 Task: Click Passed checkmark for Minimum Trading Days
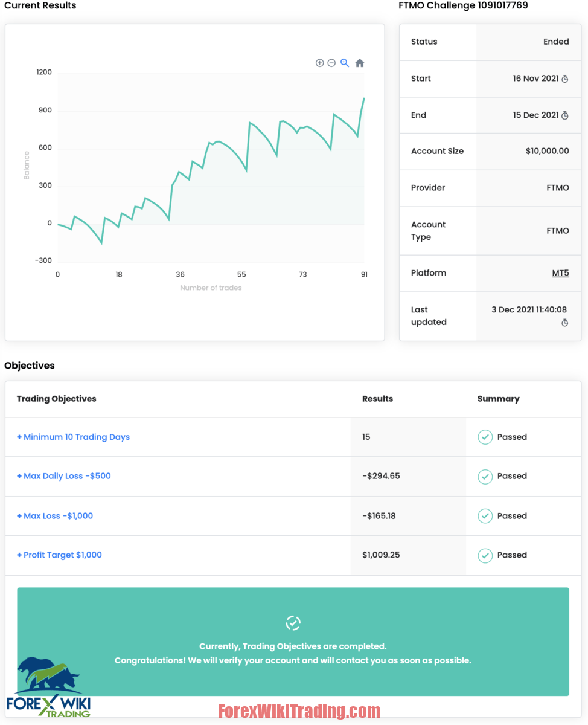coord(485,437)
